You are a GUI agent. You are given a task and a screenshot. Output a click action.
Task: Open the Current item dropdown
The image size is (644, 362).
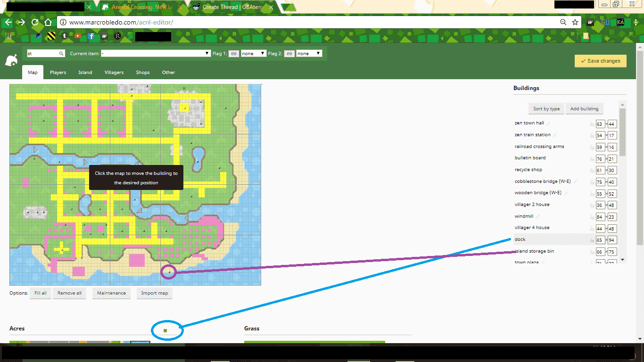(x=156, y=54)
